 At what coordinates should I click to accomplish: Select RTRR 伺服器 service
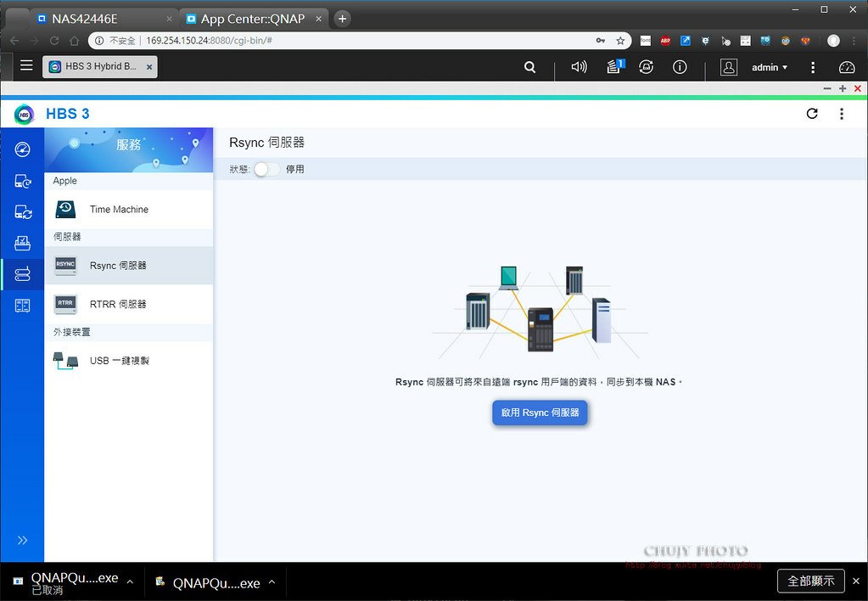point(128,304)
